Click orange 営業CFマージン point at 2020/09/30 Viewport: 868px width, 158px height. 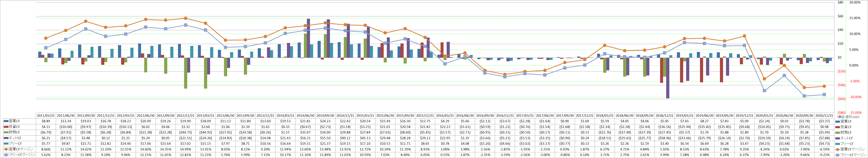(805, 87)
